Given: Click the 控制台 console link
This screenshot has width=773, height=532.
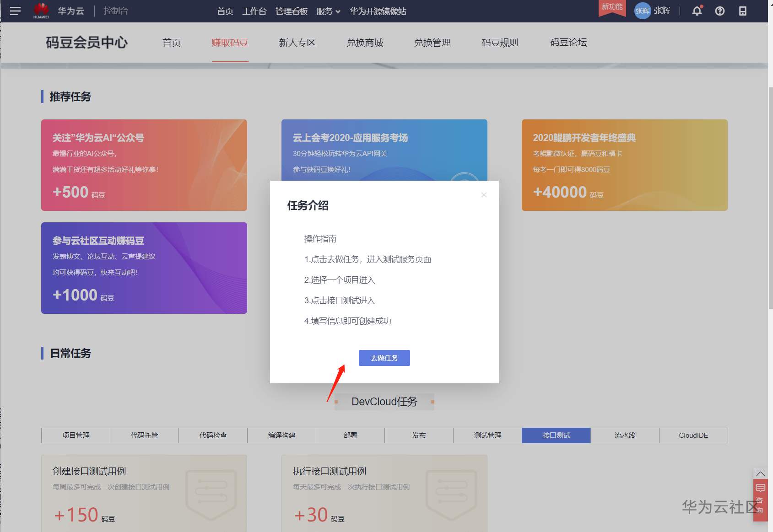Looking at the screenshot, I should (116, 11).
